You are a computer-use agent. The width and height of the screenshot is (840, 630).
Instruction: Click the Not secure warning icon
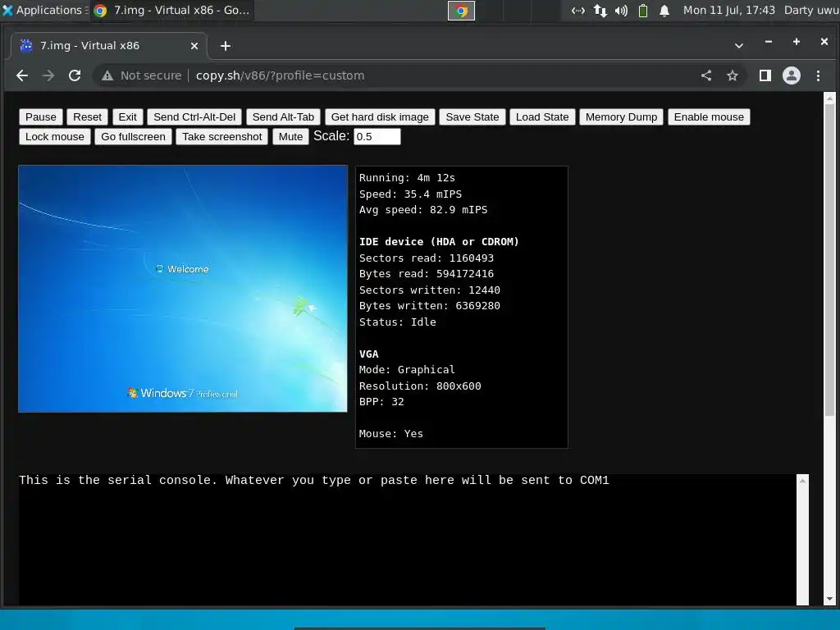click(107, 75)
